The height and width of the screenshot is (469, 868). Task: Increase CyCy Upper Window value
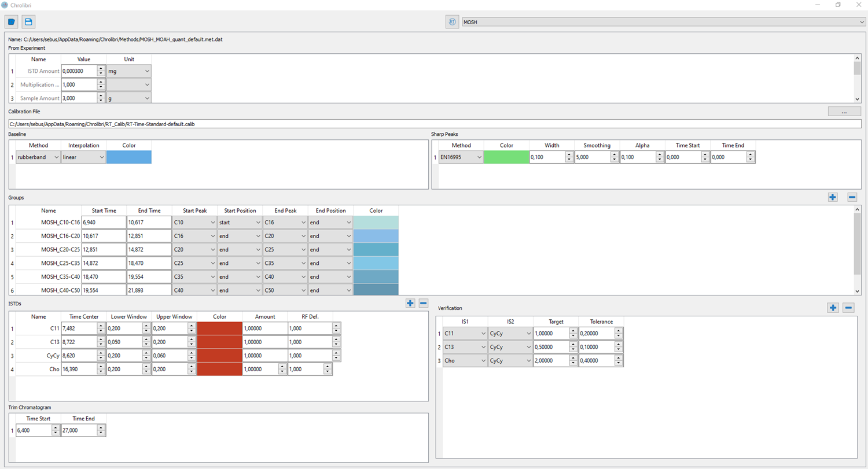click(x=191, y=352)
